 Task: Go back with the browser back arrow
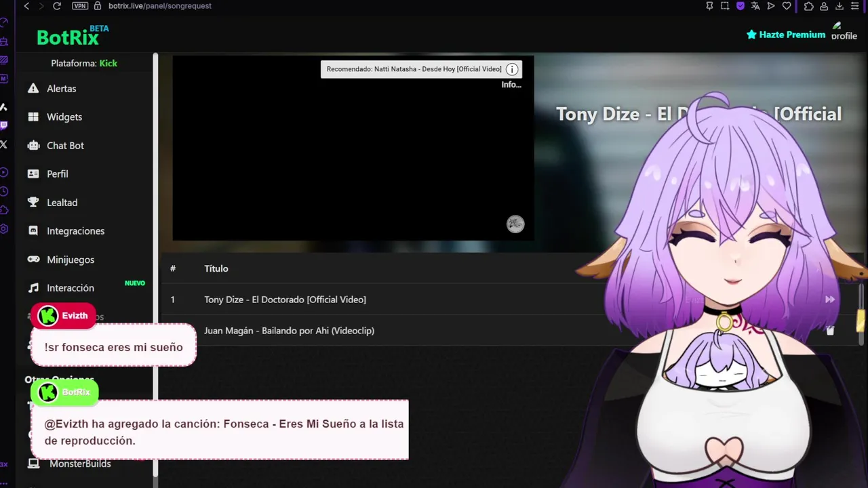(26, 6)
